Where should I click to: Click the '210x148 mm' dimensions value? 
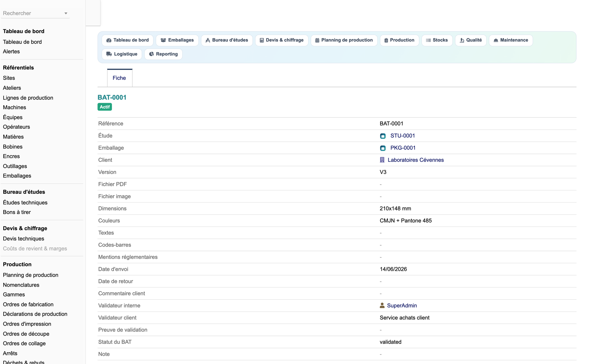pyautogui.click(x=395, y=209)
